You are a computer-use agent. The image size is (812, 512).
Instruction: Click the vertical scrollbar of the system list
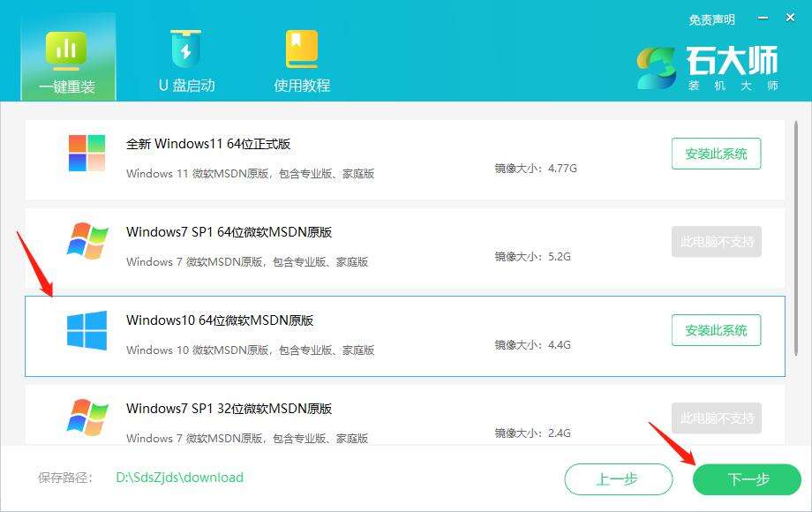[x=796, y=238]
